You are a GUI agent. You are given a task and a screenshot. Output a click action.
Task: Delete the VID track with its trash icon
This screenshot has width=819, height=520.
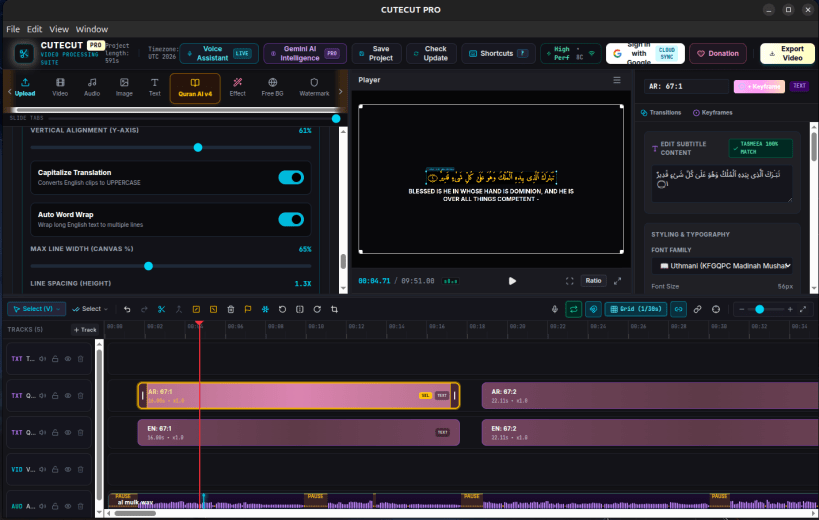pos(80,469)
